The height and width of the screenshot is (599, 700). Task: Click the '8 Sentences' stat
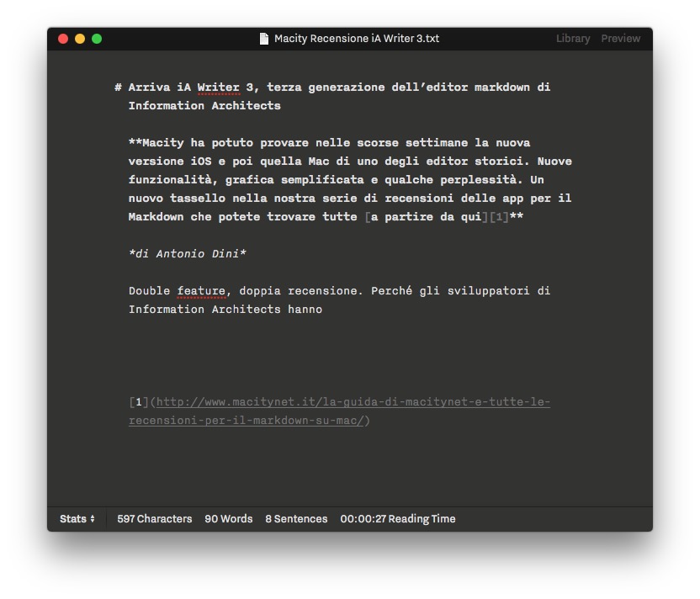[296, 519]
